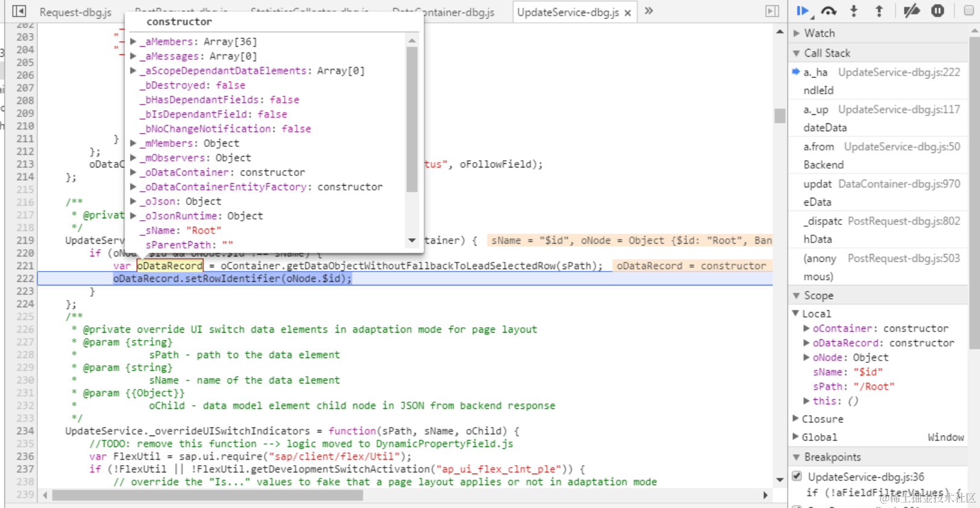Select the a._handleId call stack frame
The width and height of the screenshot is (980, 508).
(879, 81)
